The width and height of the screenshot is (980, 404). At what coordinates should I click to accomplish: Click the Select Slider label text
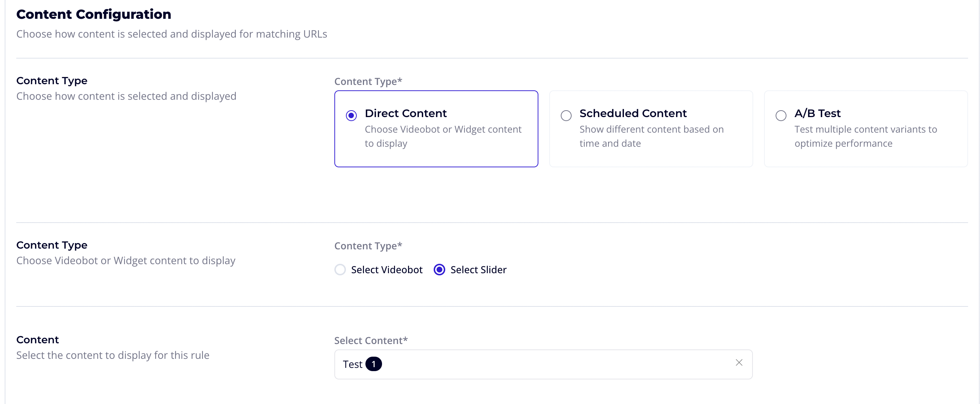pos(478,270)
